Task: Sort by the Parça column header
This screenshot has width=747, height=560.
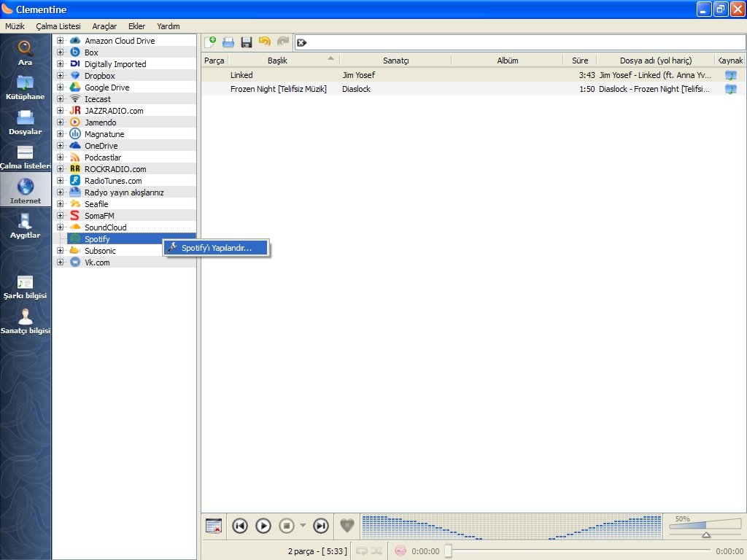Action: pyautogui.click(x=214, y=61)
